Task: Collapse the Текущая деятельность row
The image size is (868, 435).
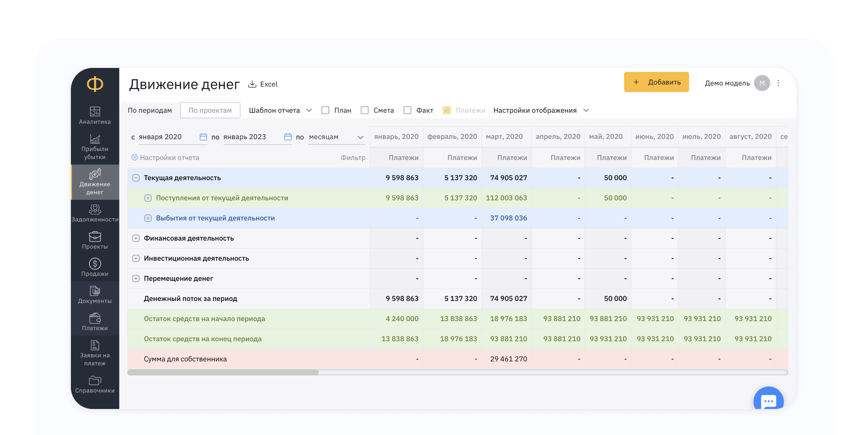Action: tap(136, 178)
